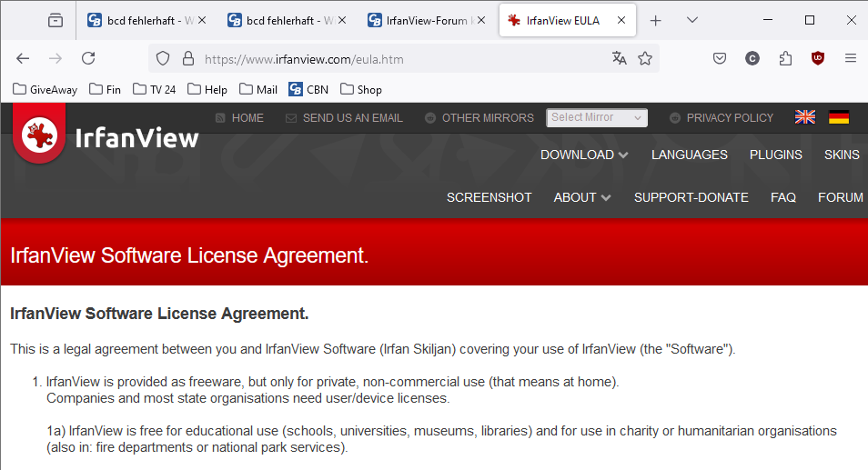Open the Mail bookmarks folder

[x=258, y=90]
